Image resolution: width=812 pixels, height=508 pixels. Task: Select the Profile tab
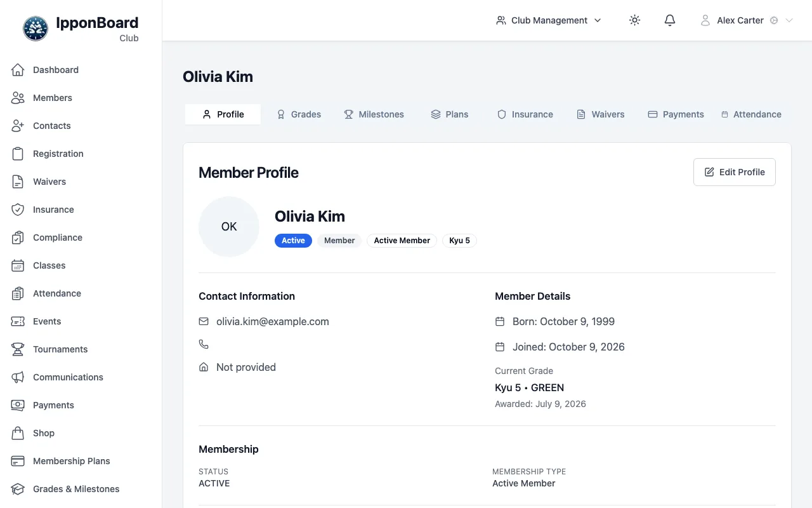point(223,114)
